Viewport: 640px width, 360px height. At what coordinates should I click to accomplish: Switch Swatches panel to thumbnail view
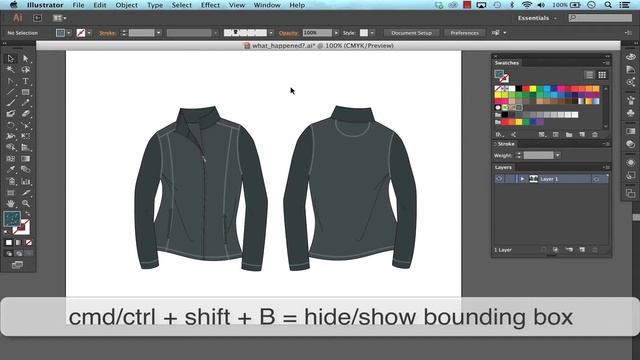tap(602, 75)
